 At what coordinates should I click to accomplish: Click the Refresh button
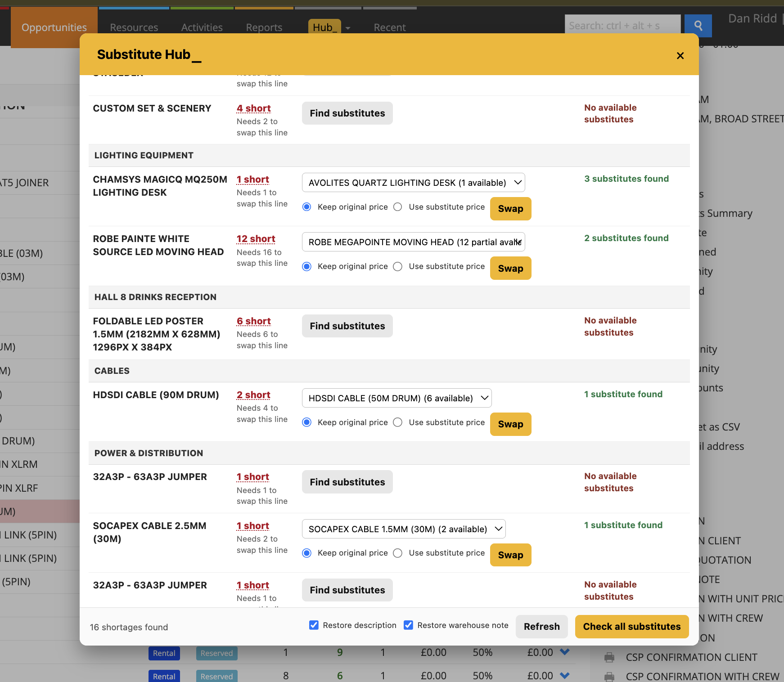[542, 627]
